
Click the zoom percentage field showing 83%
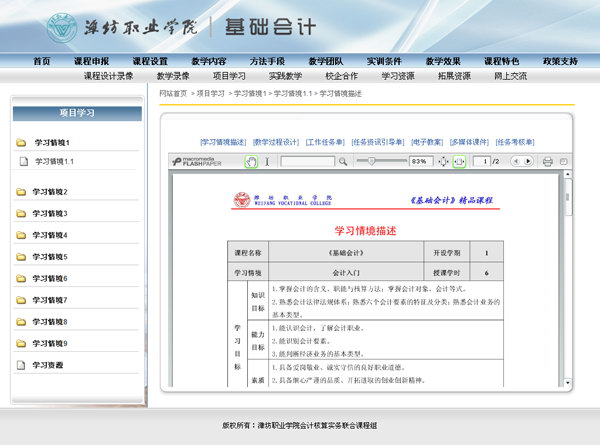[x=421, y=161]
